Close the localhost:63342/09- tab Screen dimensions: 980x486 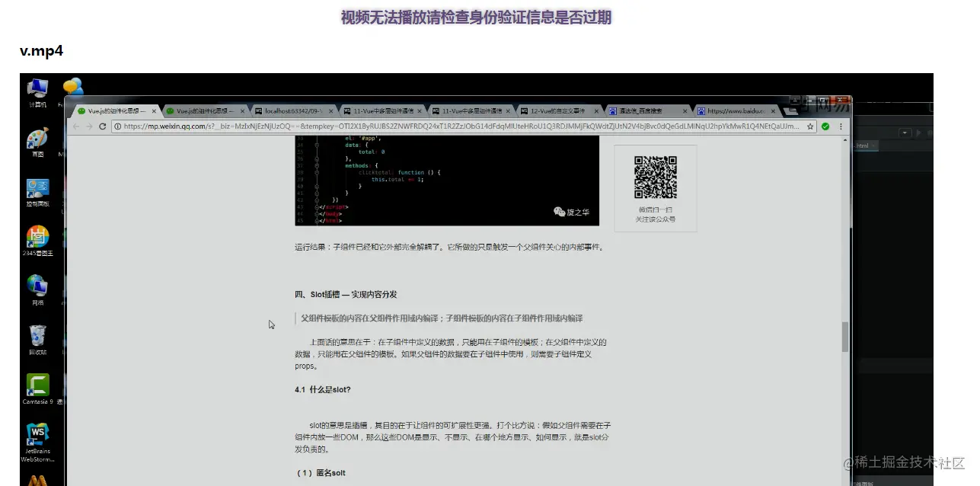coord(330,110)
